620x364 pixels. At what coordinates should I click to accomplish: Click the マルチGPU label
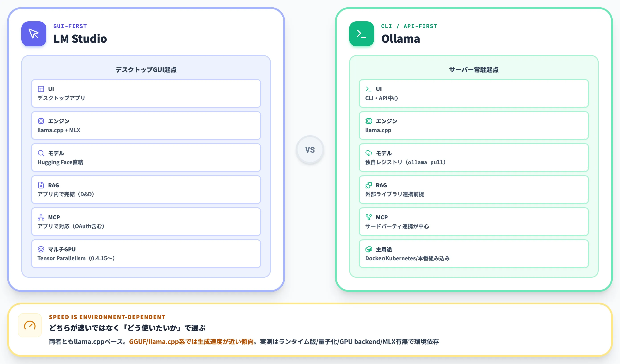pyautogui.click(x=62, y=249)
